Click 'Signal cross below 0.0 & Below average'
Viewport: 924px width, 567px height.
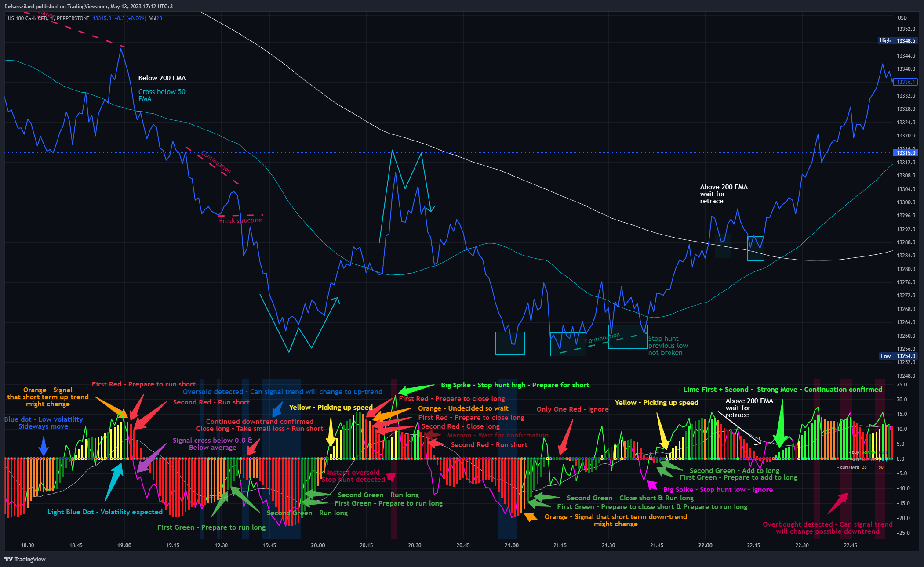point(213,444)
